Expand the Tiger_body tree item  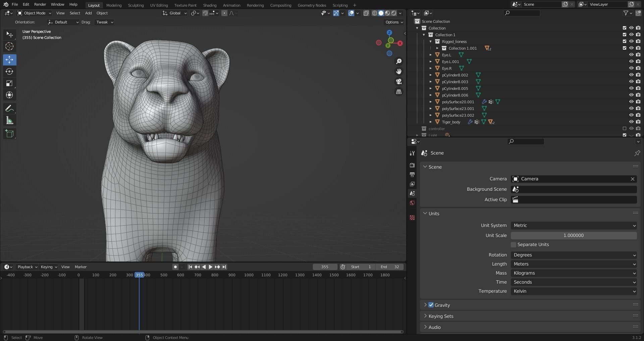point(431,122)
